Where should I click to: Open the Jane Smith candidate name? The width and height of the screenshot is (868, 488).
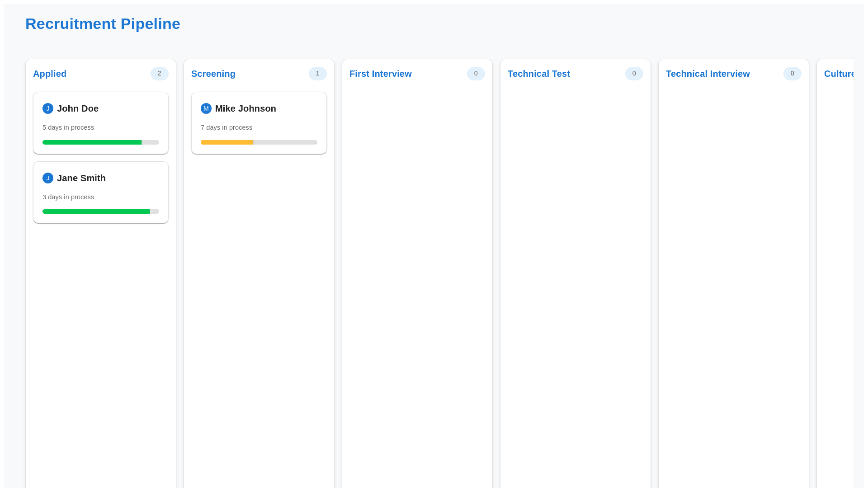[x=81, y=178]
